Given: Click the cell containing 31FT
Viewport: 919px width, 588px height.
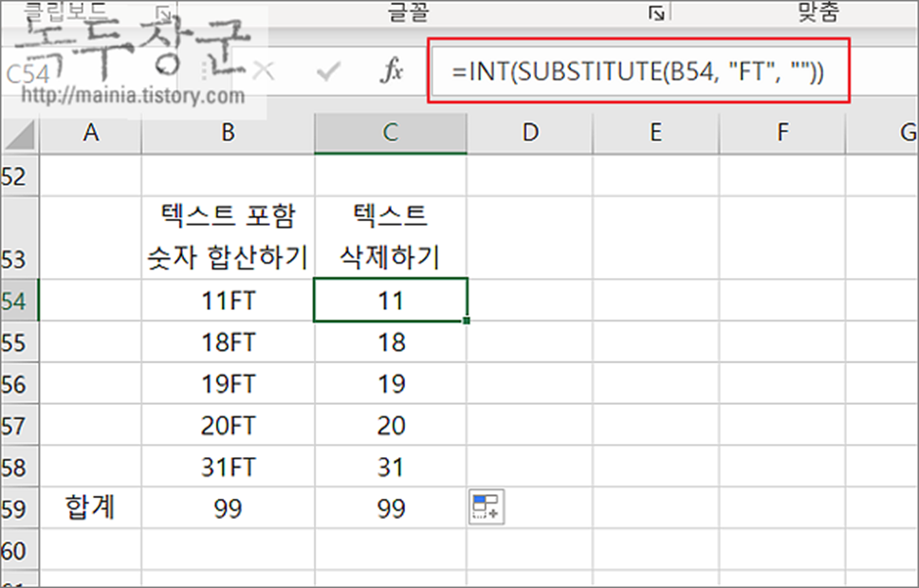Looking at the screenshot, I should pyautogui.click(x=228, y=468).
